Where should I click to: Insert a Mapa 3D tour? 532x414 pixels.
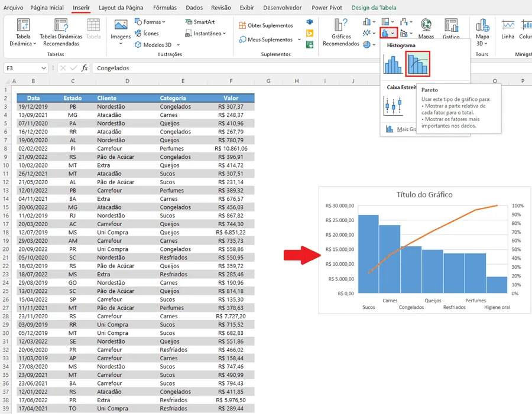pyautogui.click(x=482, y=32)
